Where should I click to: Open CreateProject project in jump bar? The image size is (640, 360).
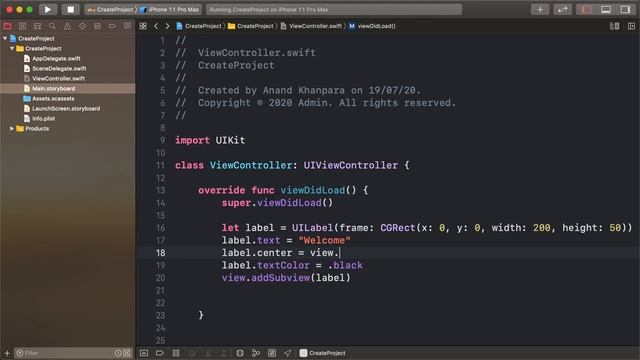click(x=199, y=26)
